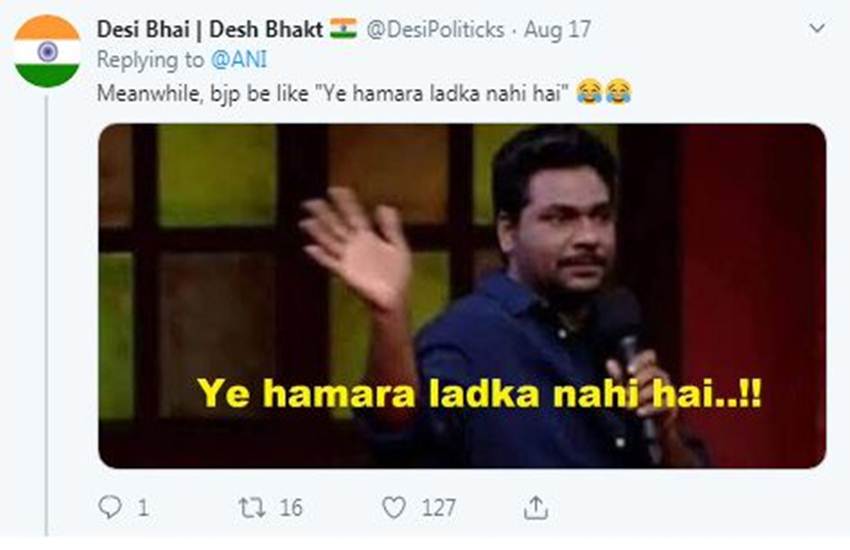Viewport: 850px width, 550px height.
Task: Click the India flag emoji beside display name
Action: (344, 28)
